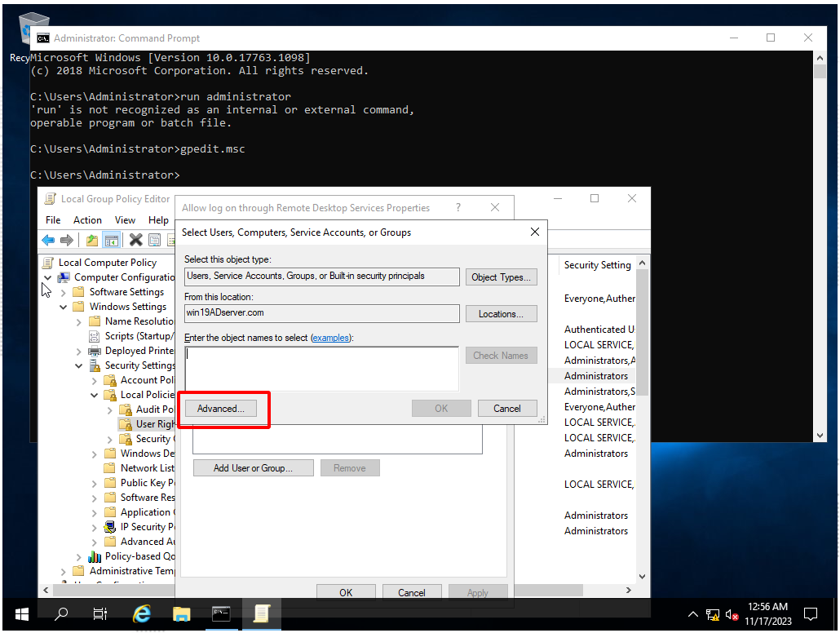Show hidden tray icons chevron
Image resolution: width=840 pixels, height=633 pixels.
pos(692,614)
